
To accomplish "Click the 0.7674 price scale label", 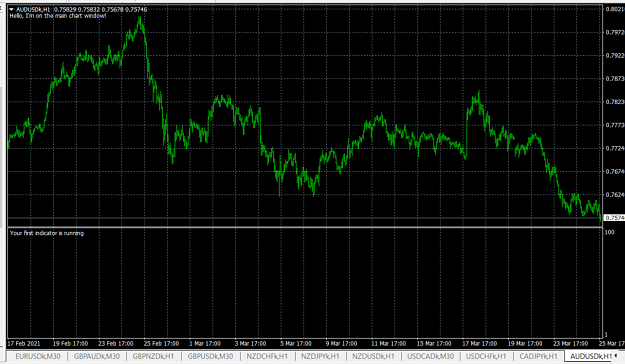I will coord(615,171).
